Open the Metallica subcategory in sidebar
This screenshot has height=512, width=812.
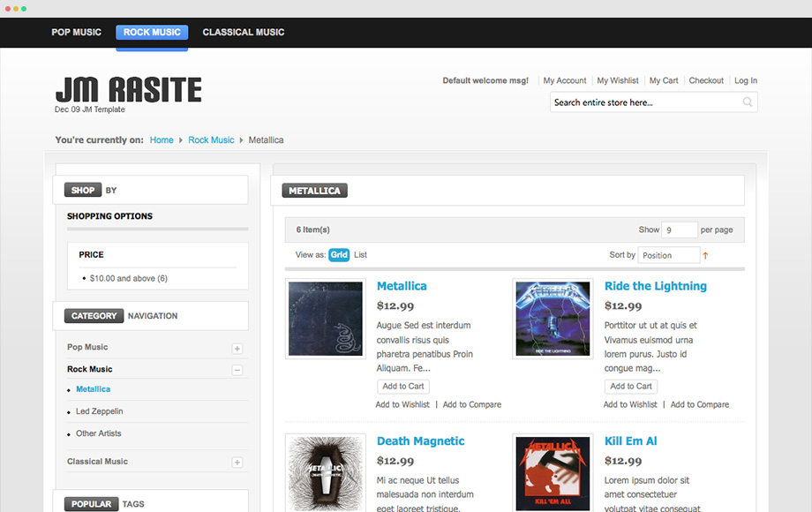(94, 388)
